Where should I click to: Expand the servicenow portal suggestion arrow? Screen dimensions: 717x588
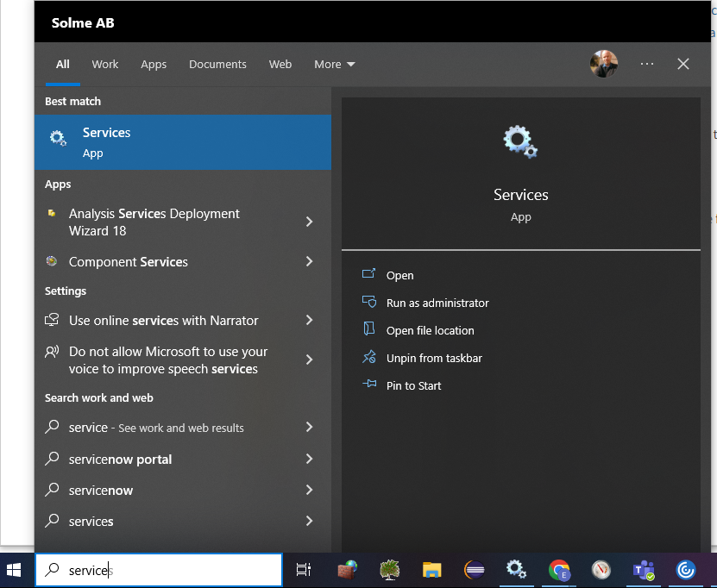click(x=310, y=460)
